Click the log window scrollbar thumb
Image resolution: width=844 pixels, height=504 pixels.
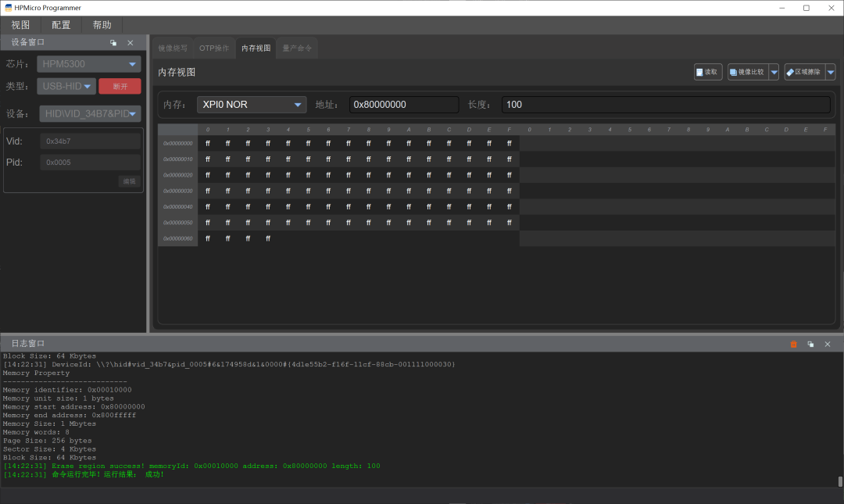840,481
